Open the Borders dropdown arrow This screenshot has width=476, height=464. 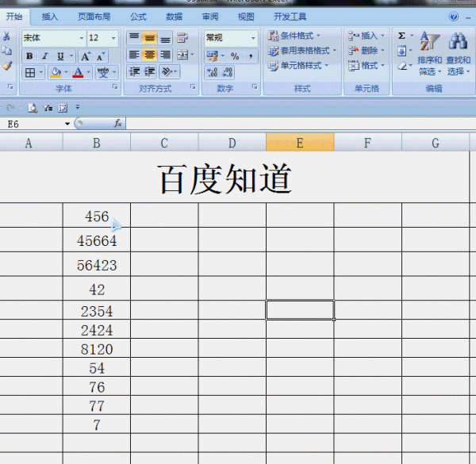coord(41,72)
